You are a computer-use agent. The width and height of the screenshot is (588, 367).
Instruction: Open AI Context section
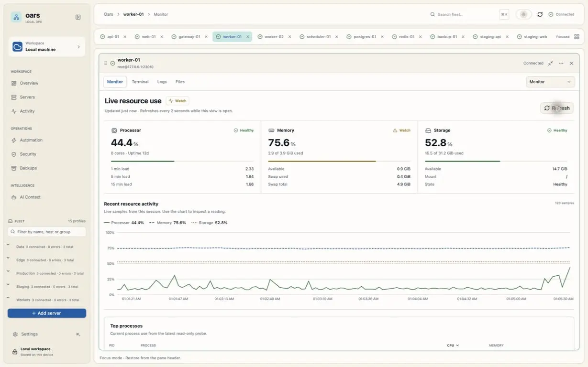tap(30, 197)
